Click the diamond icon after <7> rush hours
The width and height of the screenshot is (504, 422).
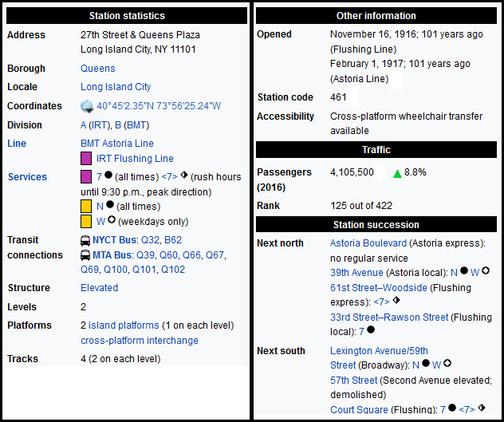point(186,176)
